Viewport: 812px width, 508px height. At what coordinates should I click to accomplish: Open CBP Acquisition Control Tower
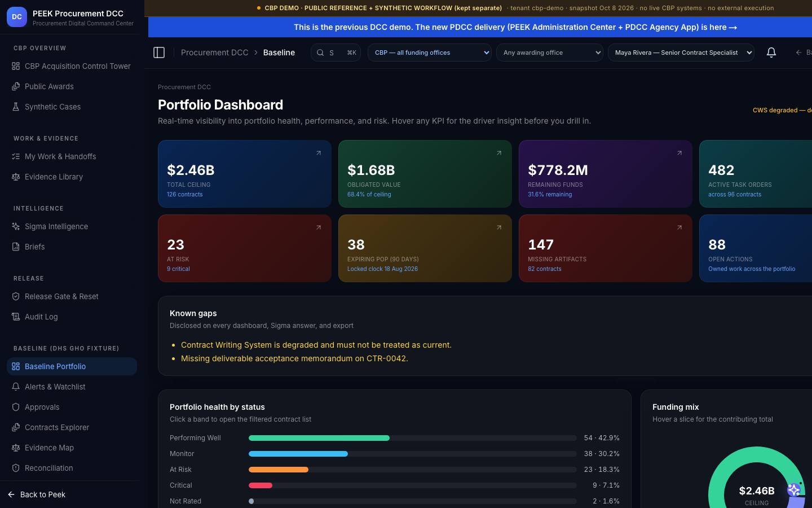point(72,66)
